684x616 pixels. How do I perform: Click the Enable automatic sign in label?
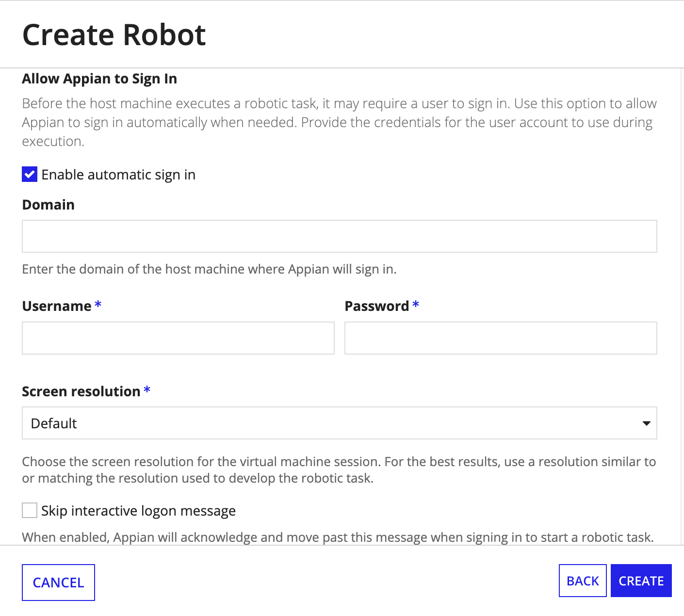[x=118, y=175]
